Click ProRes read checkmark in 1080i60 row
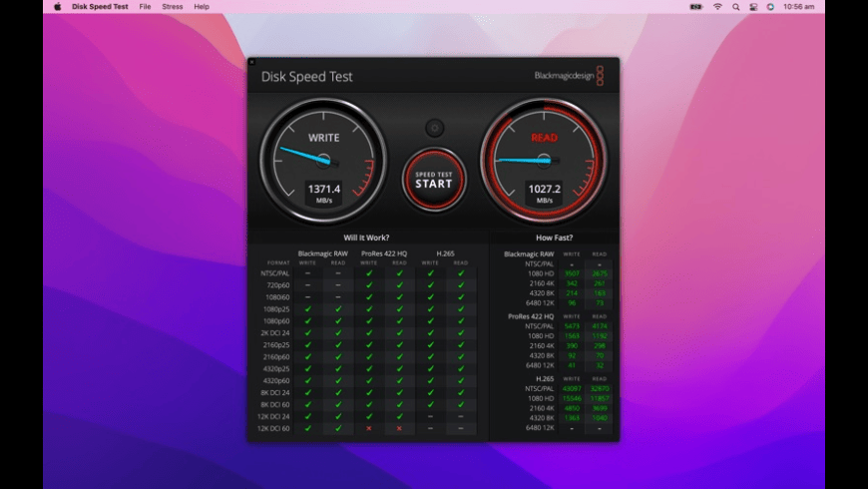868x489 pixels. pos(399,296)
